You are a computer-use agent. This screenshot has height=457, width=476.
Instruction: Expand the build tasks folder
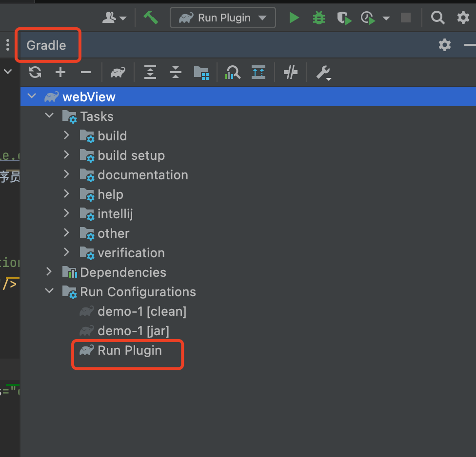point(67,136)
